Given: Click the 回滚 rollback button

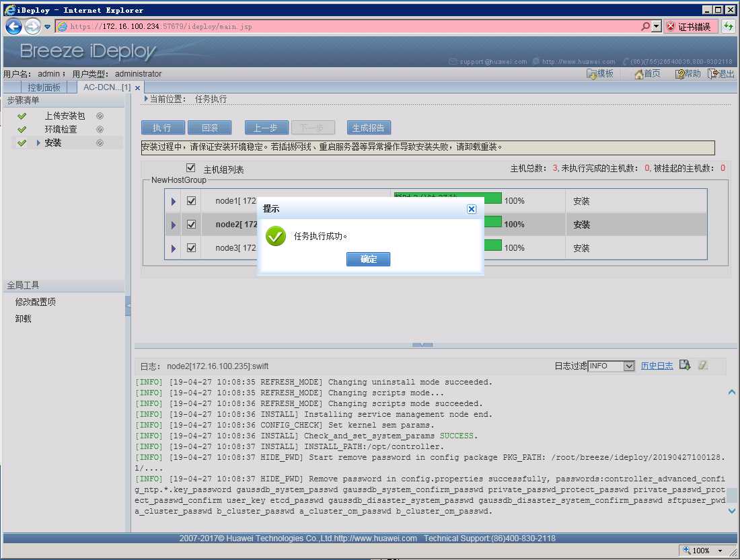Looking at the screenshot, I should click(x=209, y=128).
